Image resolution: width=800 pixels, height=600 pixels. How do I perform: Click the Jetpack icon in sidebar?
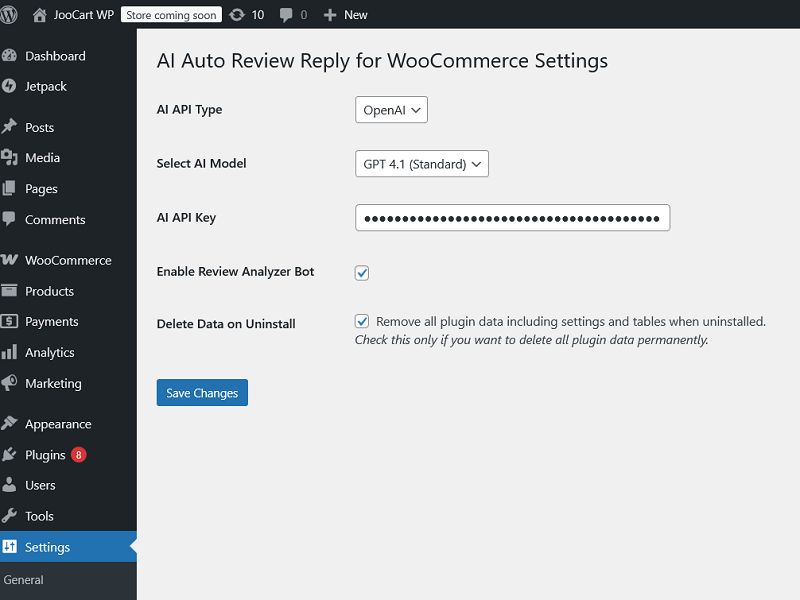10,86
